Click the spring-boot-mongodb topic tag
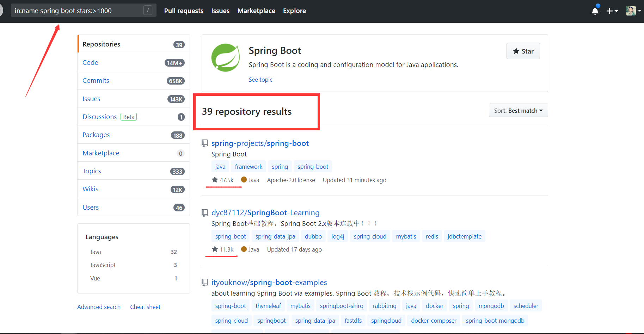Screen dimensions: 644x334 pyautogui.click(x=495, y=321)
